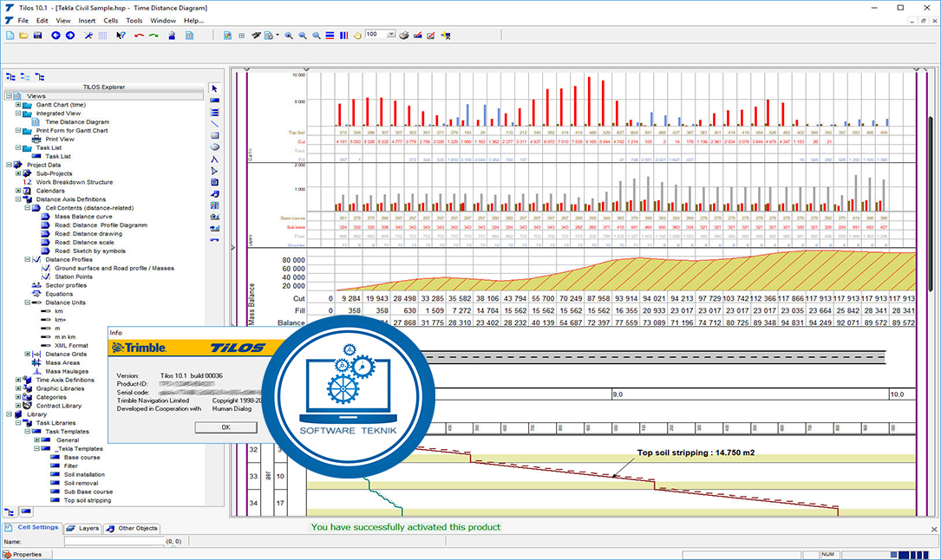Toggle the Ground surface and Road profile checkbox

pyautogui.click(x=45, y=268)
